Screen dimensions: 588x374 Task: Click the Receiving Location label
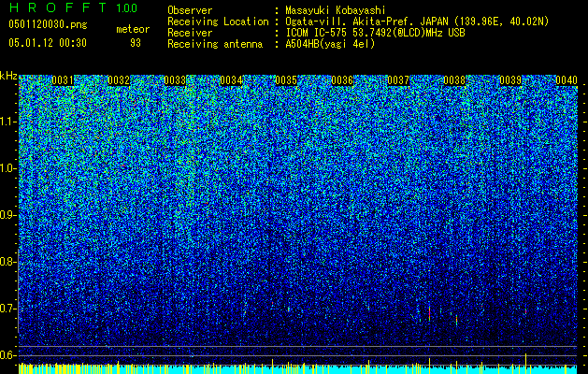218,22
